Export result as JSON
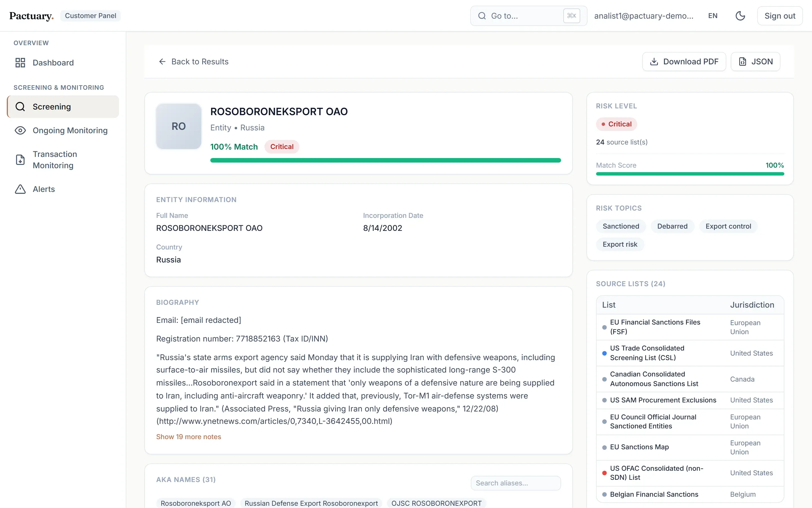This screenshot has height=508, width=812. click(x=756, y=62)
